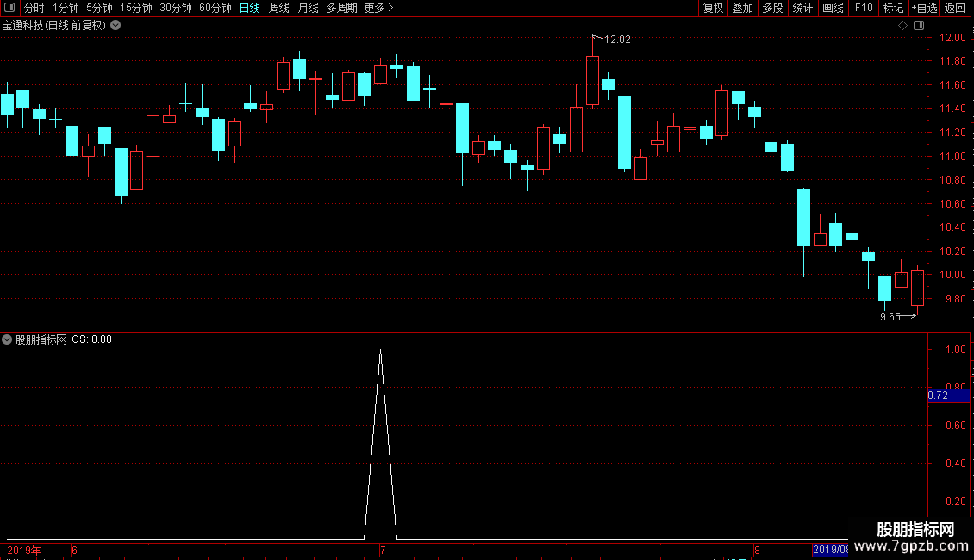Open the 复权 adjustment menu
This screenshot has height=560, width=974.
(713, 8)
